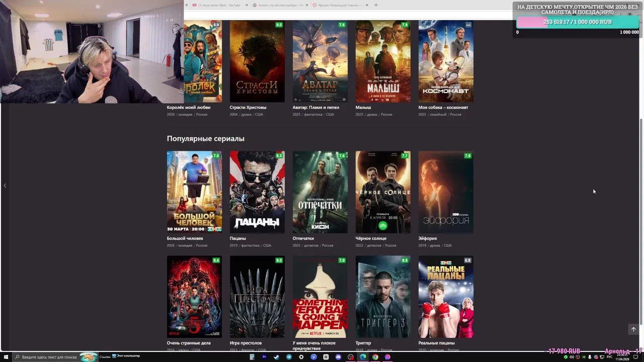The height and width of the screenshot is (362, 644).
Task: Open the Отпечатки series poster
Action: (320, 192)
